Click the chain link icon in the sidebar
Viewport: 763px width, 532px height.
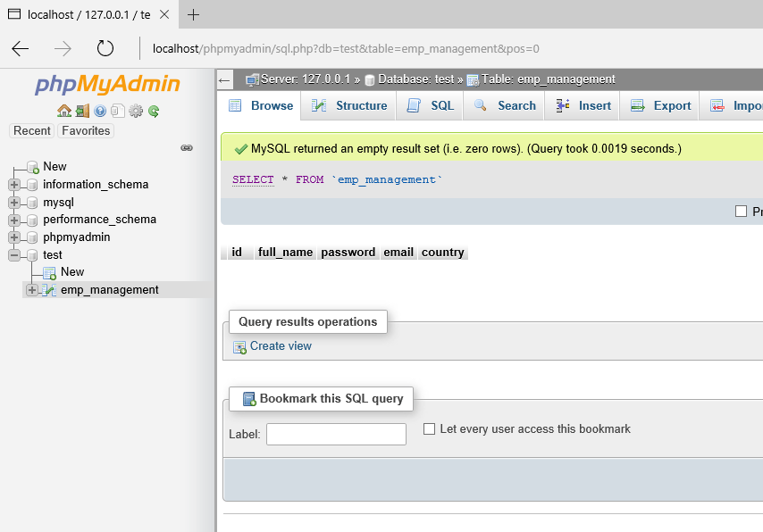pyautogui.click(x=187, y=148)
